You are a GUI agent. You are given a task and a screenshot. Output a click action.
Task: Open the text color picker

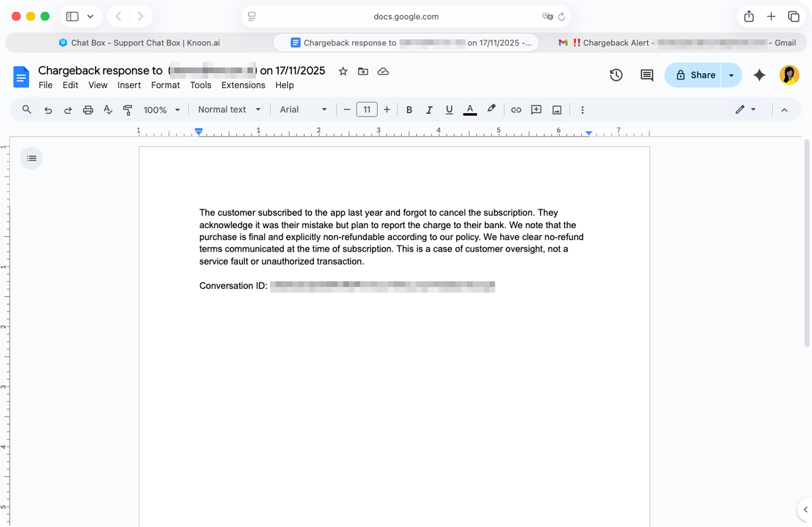tap(470, 109)
